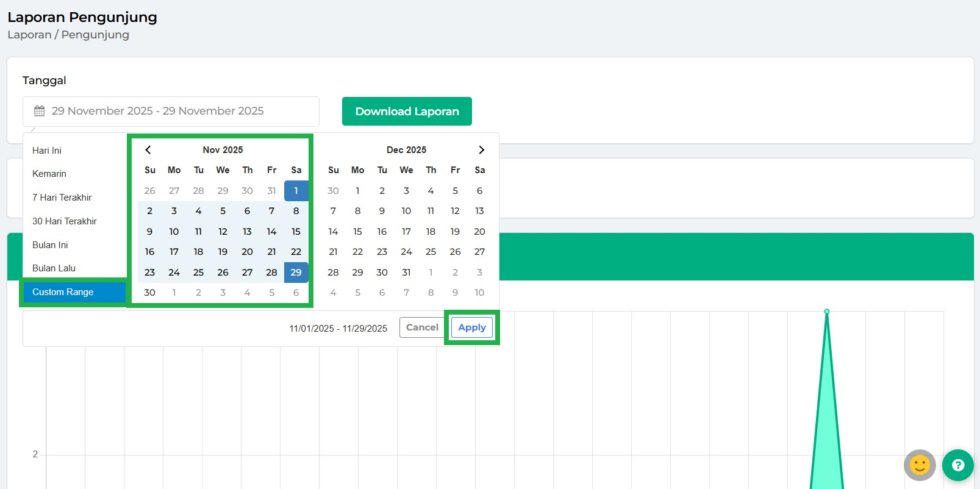Click the Laporan breadcrumb link
This screenshot has height=489, width=980.
point(29,35)
